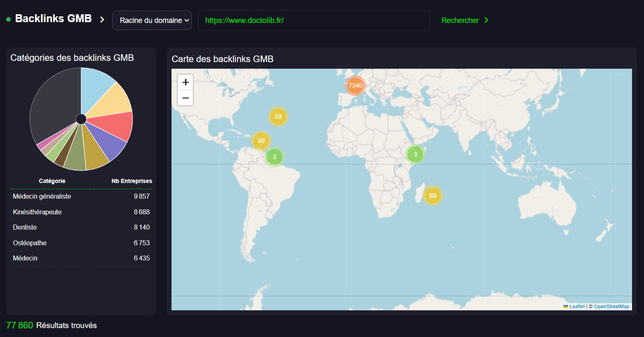Click the Catégories des backlinks GMB heading
The image size is (644, 337).
tap(72, 58)
